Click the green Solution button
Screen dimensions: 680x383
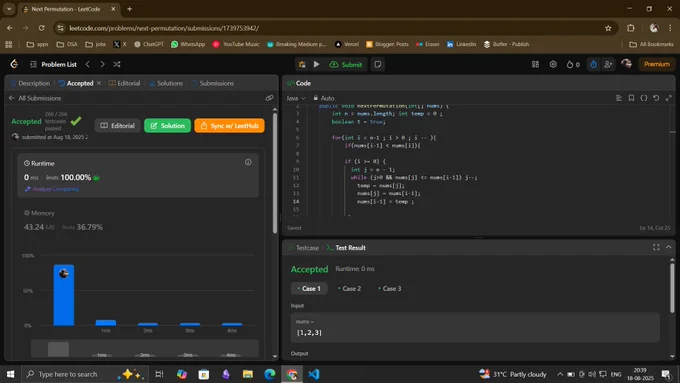(167, 126)
